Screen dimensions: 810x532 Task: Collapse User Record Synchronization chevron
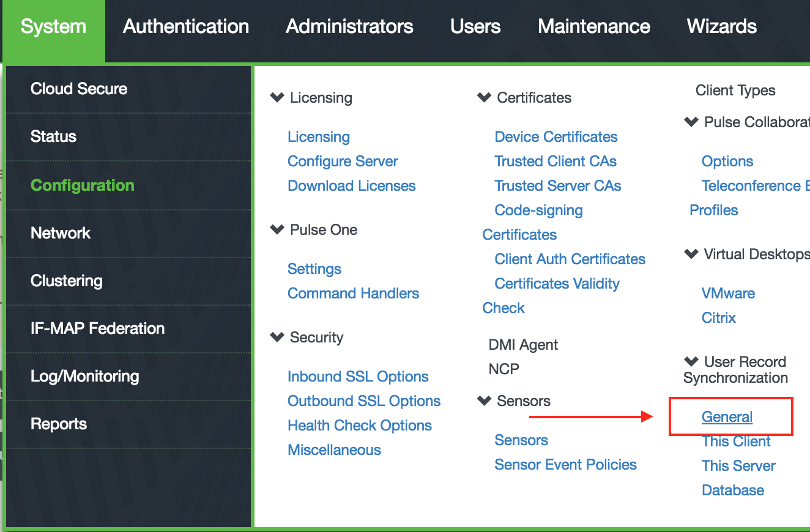coord(691,361)
